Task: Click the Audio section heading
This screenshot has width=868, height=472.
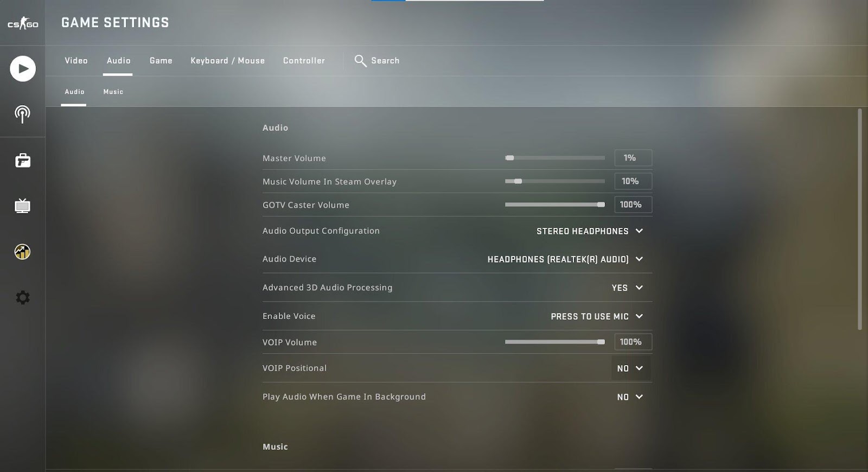Action: tap(275, 128)
